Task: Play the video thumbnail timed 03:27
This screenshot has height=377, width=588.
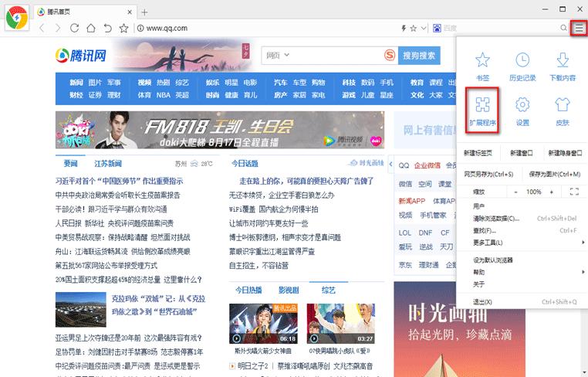Action: tap(341, 324)
